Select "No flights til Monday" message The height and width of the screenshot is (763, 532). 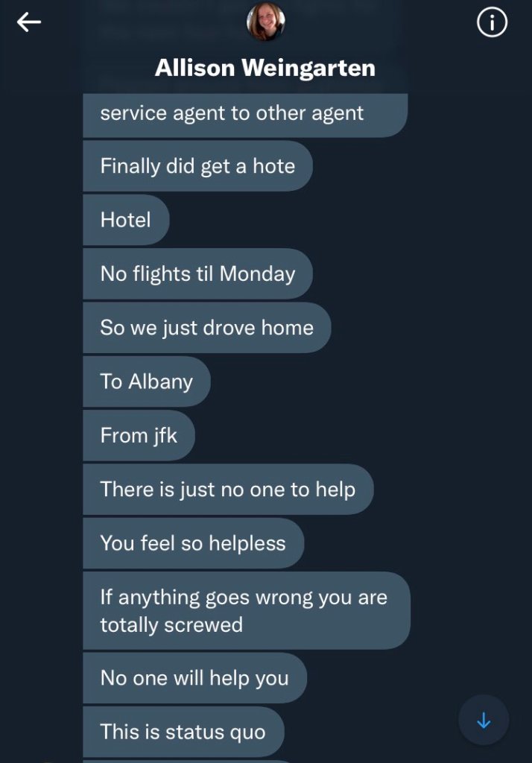tap(197, 273)
